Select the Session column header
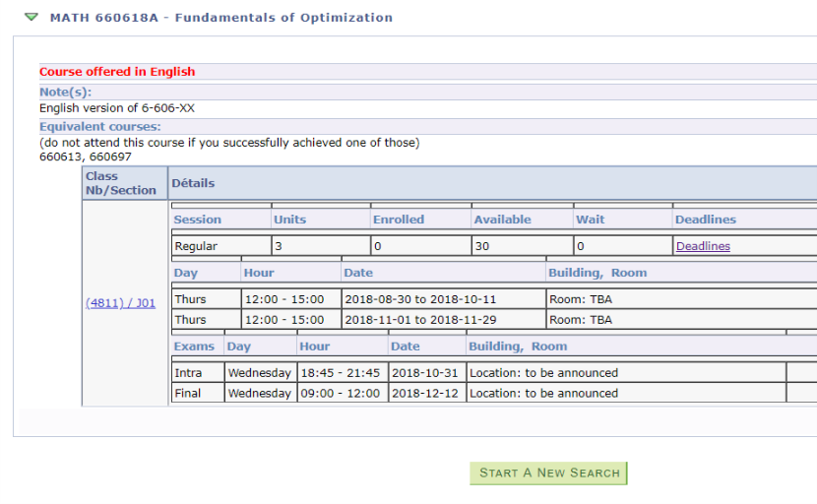The height and width of the screenshot is (504, 817). pyautogui.click(x=198, y=220)
